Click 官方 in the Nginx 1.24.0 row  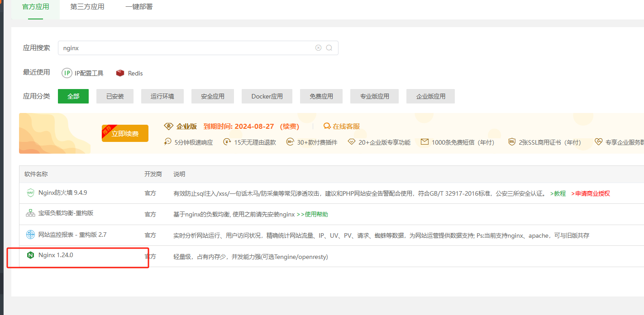coord(150,256)
